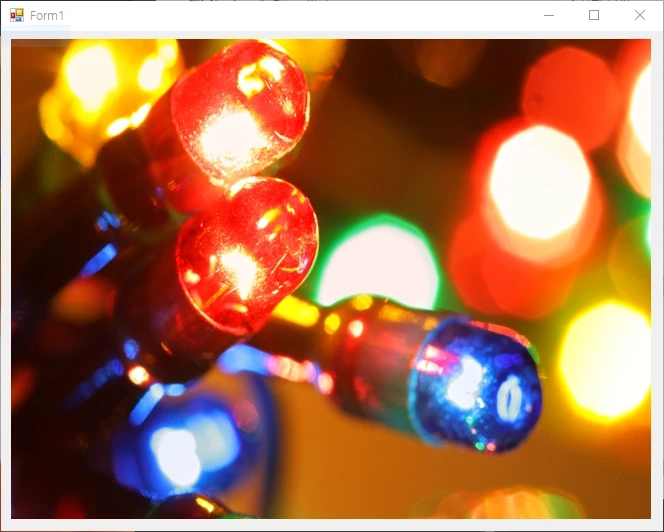The width and height of the screenshot is (664, 532).
Task: Click the empty title bar area of Form1
Action: pos(300,15)
